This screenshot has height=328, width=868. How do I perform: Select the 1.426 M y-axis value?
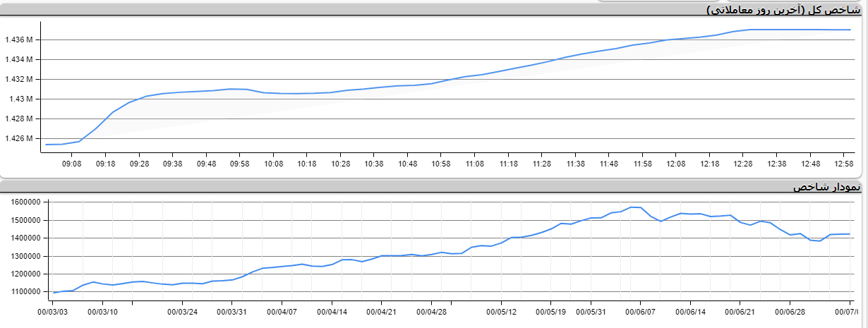[x=19, y=138]
